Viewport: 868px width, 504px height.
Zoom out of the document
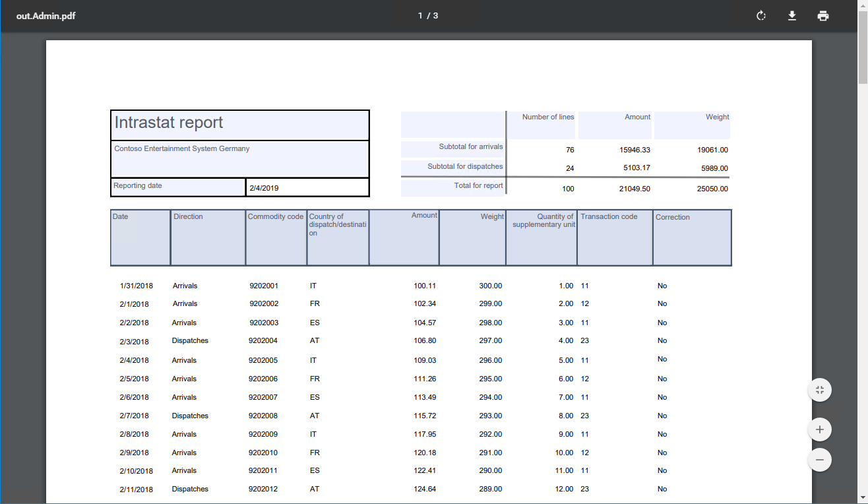819,460
